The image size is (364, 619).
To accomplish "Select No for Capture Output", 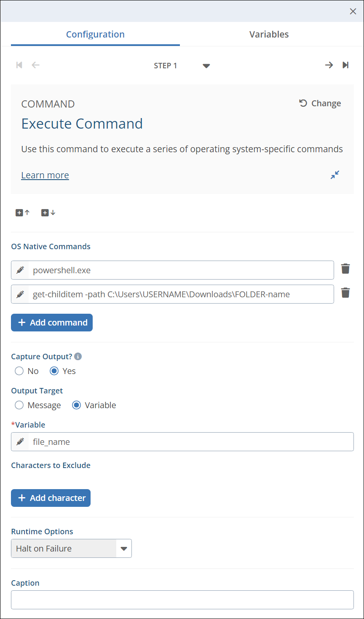I will [x=19, y=371].
